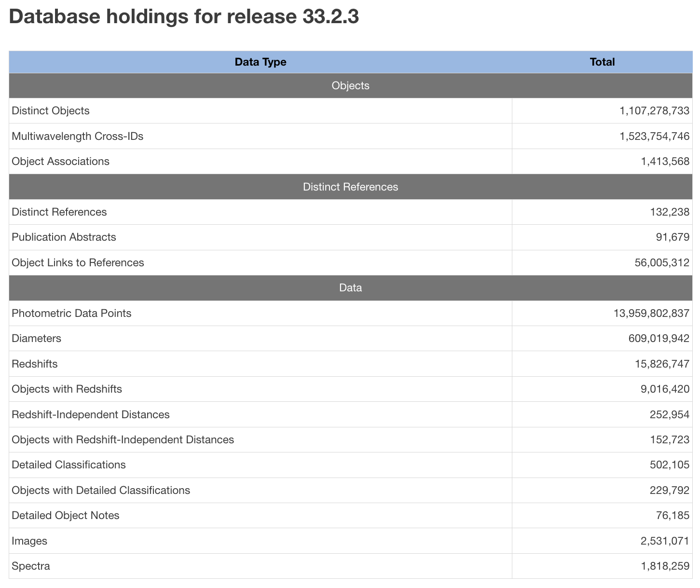Select the Data section header row
Viewport: 700px width, 588px height.
click(350, 288)
